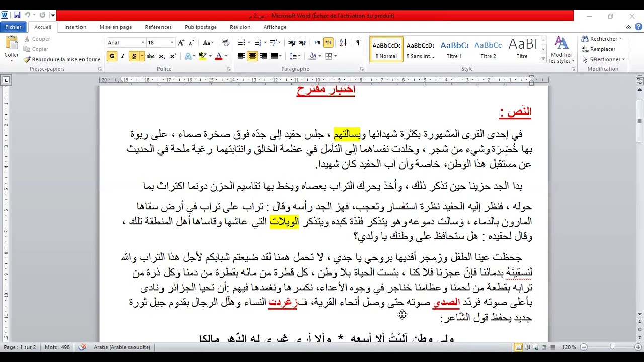Set left-to-right text direction
644x362 pixels.
point(317,43)
